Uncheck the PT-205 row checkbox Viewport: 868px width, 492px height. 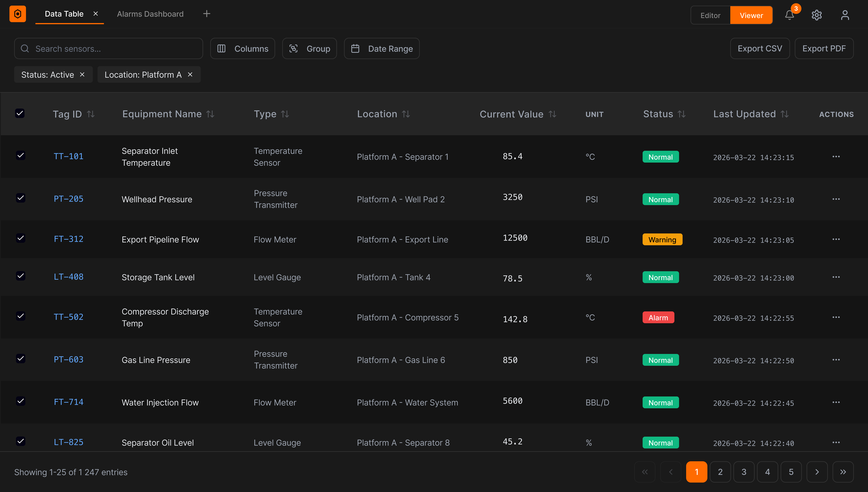click(21, 198)
